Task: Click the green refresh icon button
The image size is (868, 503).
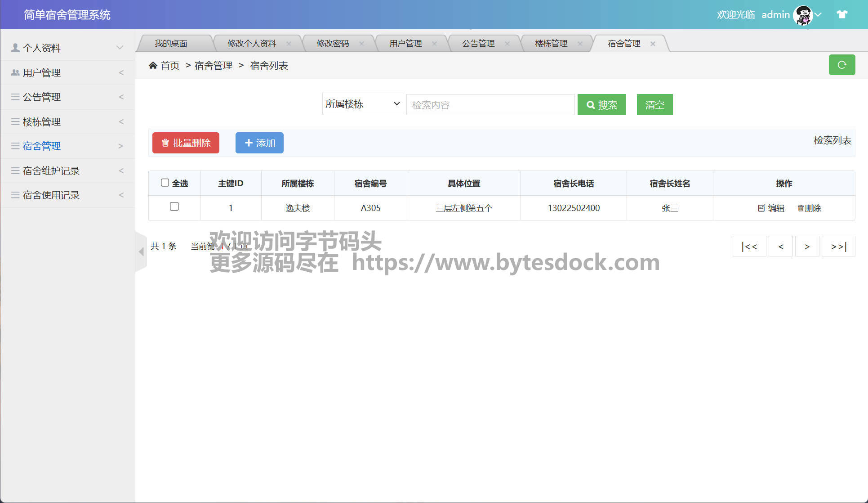Action: tap(841, 65)
